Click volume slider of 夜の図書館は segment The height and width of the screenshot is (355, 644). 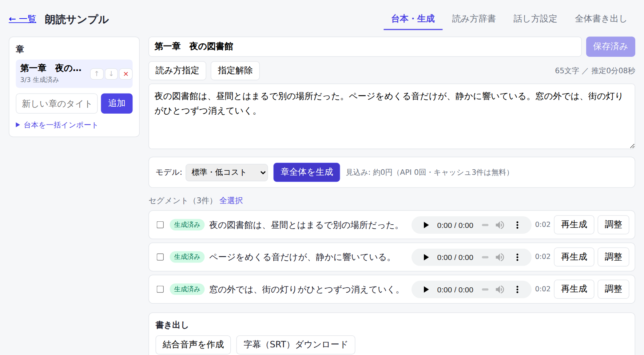[x=485, y=225]
